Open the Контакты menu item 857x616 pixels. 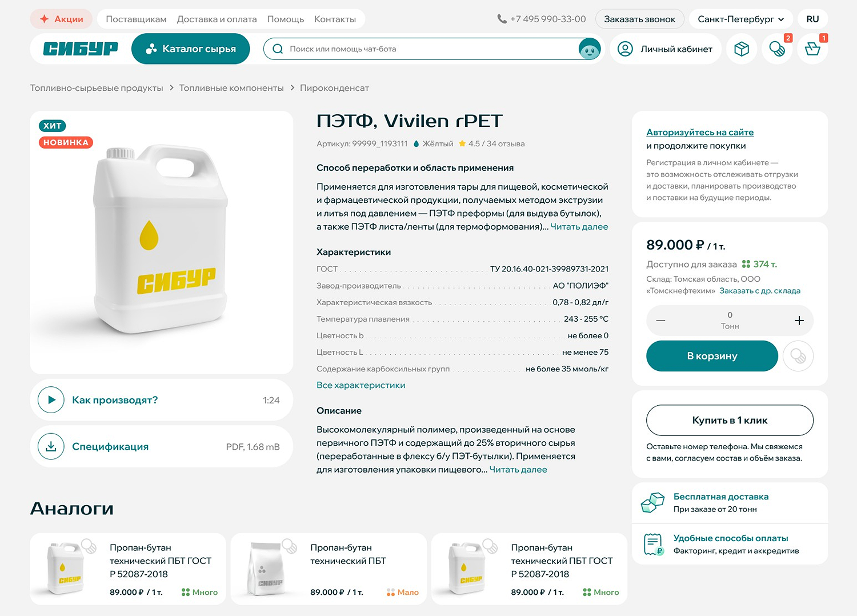[335, 19]
